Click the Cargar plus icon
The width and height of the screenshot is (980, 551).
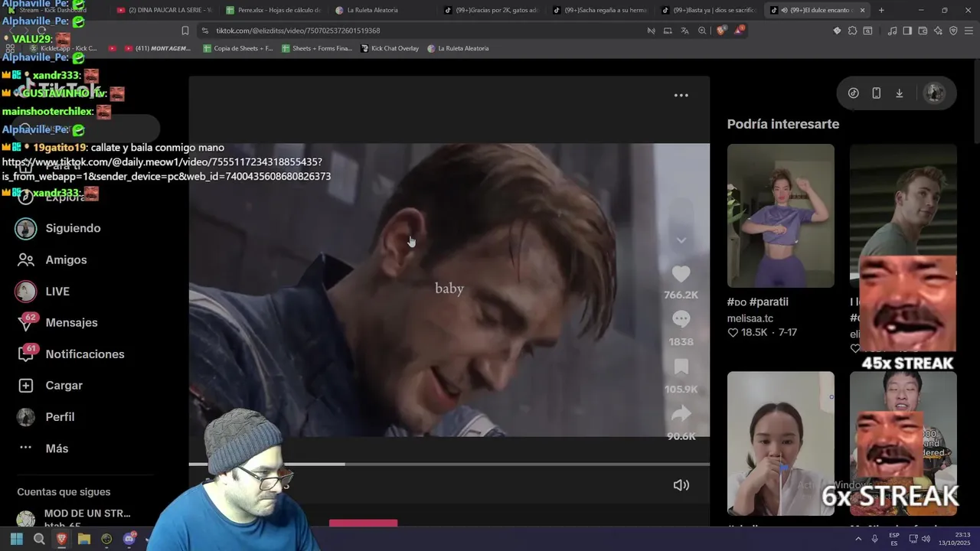[x=26, y=386]
